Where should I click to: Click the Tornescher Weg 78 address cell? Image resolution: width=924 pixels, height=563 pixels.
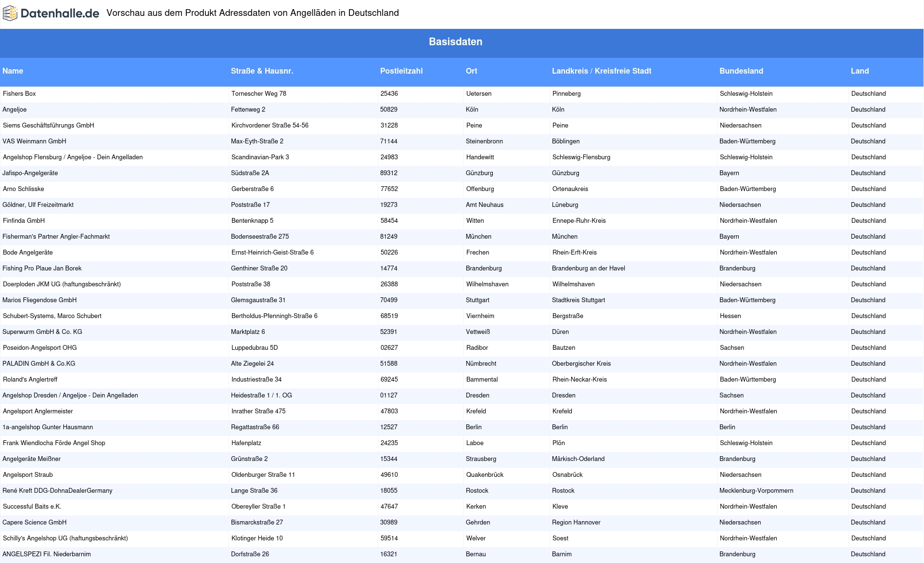pyautogui.click(x=259, y=94)
